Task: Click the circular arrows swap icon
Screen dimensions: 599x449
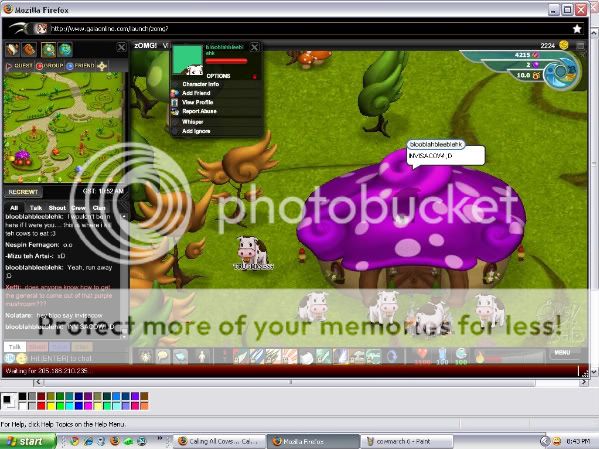Action: (x=392, y=357)
